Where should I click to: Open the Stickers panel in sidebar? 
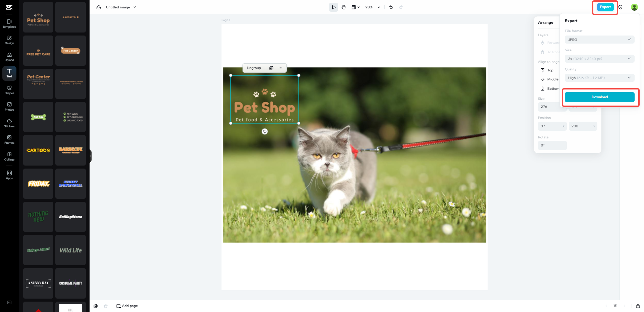pos(9,123)
